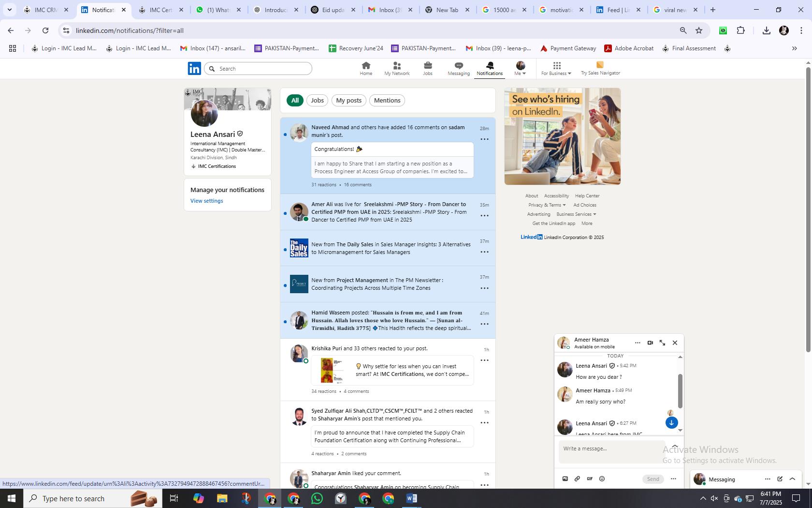
Task: Open the Jobs briefcase icon
Action: [428, 65]
